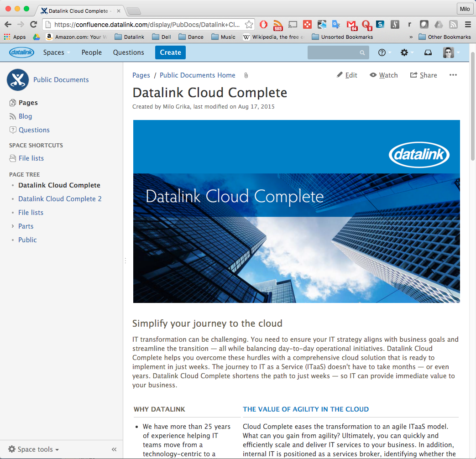
Task: Open the settings gear menu
Action: 404,52
